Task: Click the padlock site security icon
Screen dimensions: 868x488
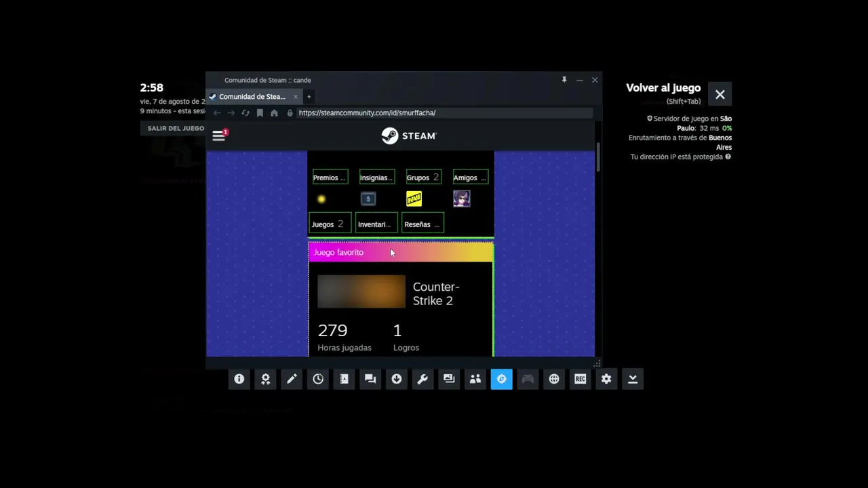Action: point(290,113)
